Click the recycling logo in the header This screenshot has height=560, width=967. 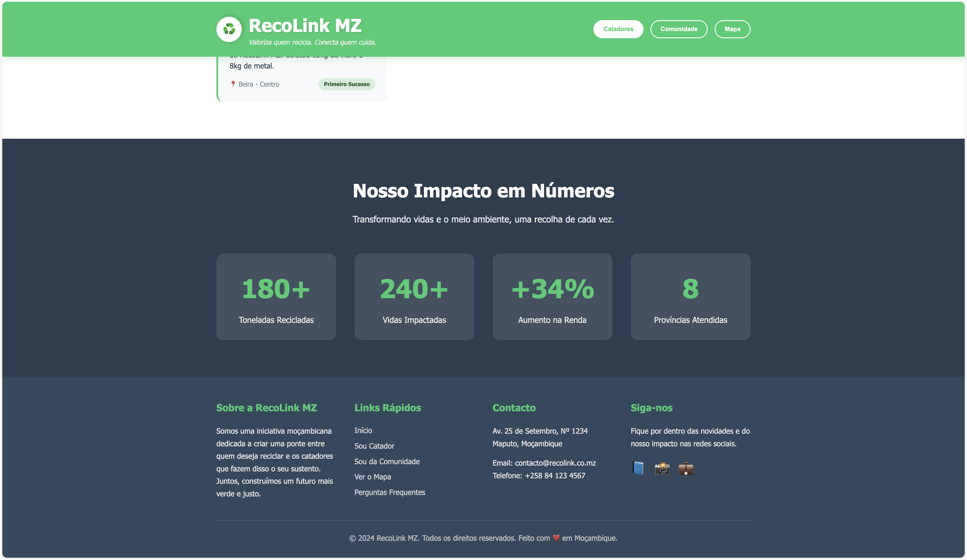pyautogui.click(x=229, y=29)
